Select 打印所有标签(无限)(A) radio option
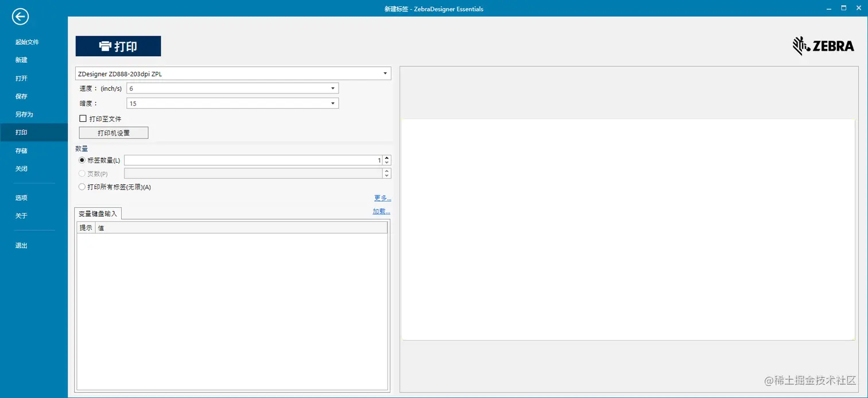868x398 pixels. 82,187
